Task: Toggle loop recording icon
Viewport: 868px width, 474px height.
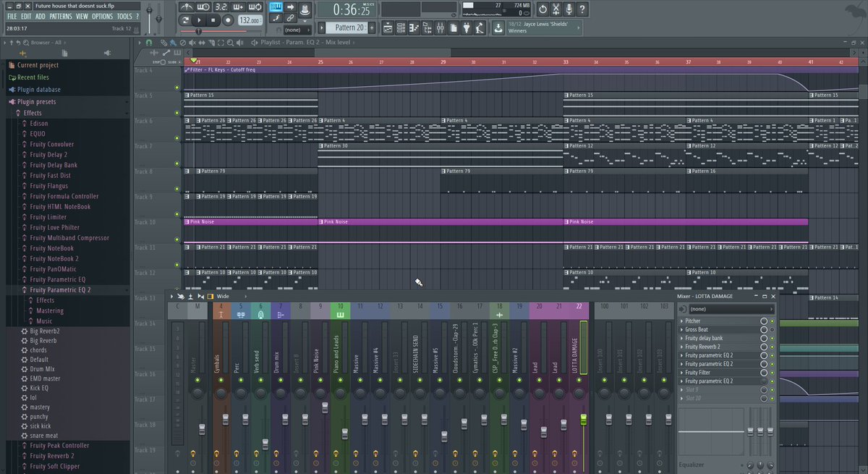Action: pos(255,7)
